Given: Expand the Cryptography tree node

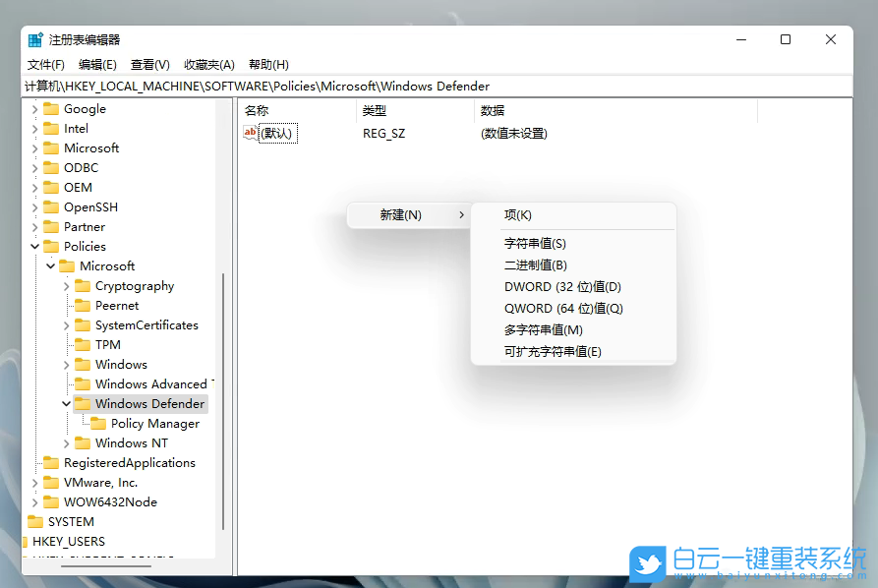Looking at the screenshot, I should pos(67,285).
